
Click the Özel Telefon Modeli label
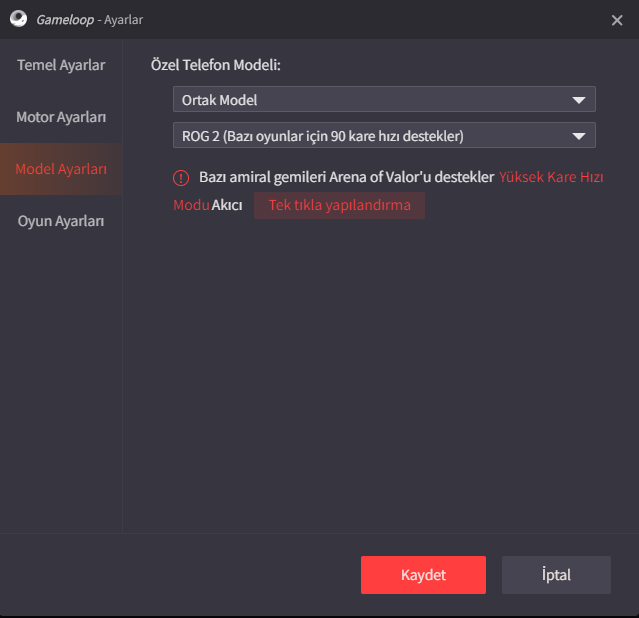[216, 65]
